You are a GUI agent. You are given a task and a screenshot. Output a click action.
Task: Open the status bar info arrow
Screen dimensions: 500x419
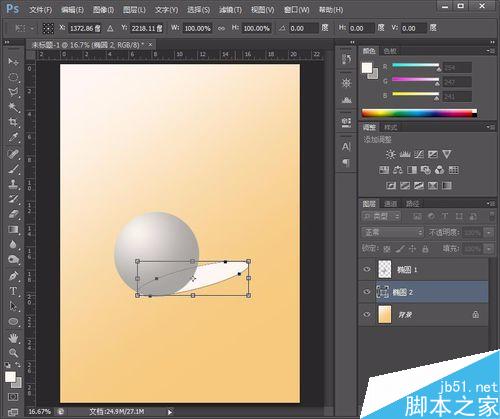pyautogui.click(x=170, y=412)
